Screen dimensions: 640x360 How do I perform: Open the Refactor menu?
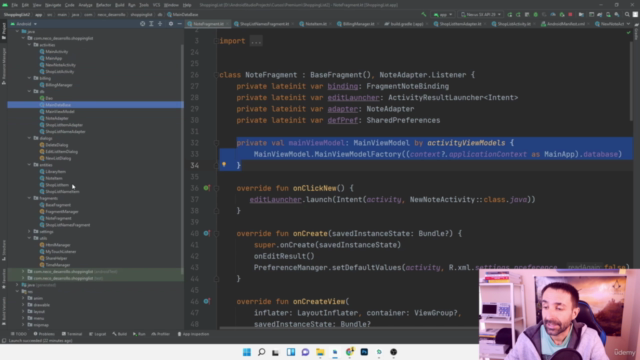click(103, 5)
